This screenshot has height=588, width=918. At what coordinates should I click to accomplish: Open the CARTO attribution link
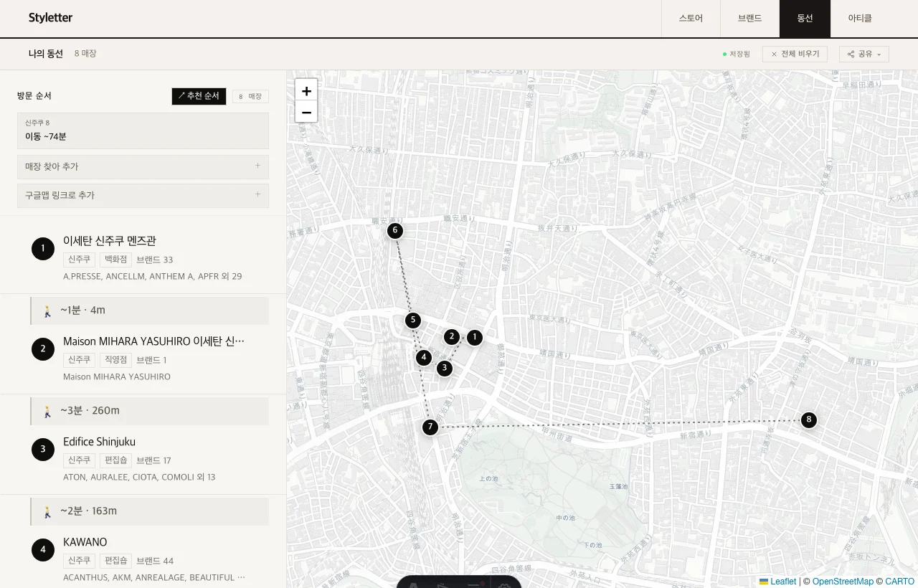click(899, 582)
